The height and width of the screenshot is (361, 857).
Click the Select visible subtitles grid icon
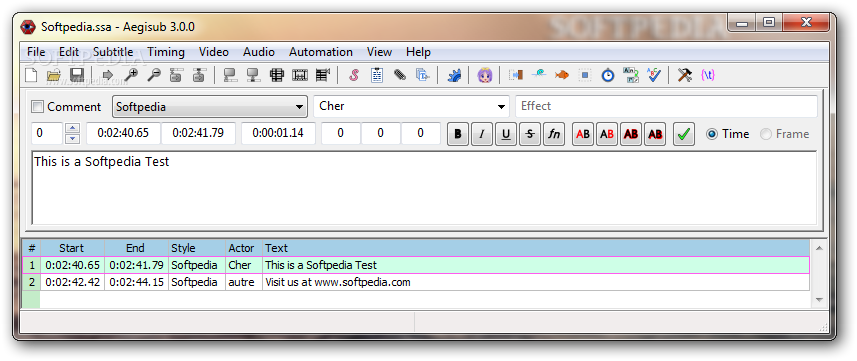(x=277, y=75)
